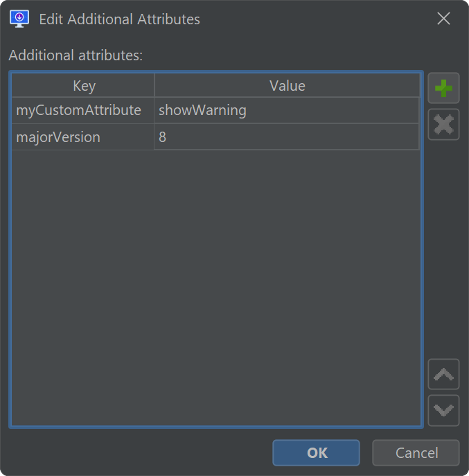The width and height of the screenshot is (469, 476).
Task: Edit the showWarning value cell
Action: click(287, 110)
